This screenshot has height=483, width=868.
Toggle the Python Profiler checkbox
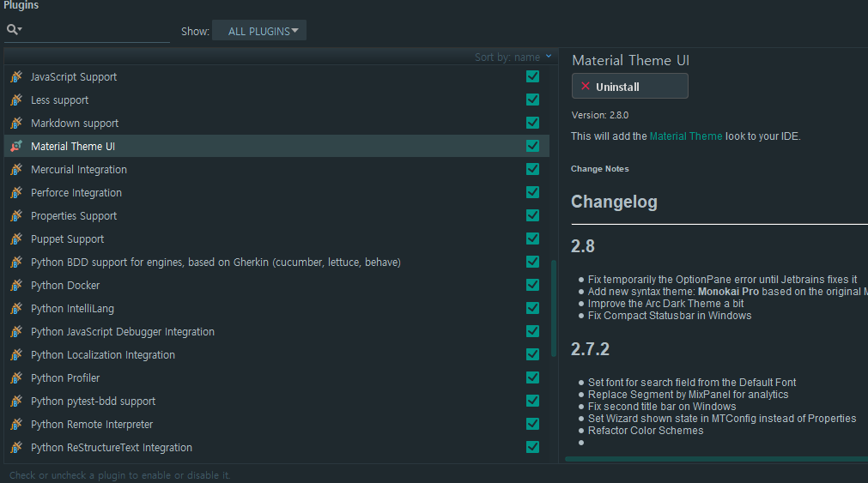coord(532,377)
